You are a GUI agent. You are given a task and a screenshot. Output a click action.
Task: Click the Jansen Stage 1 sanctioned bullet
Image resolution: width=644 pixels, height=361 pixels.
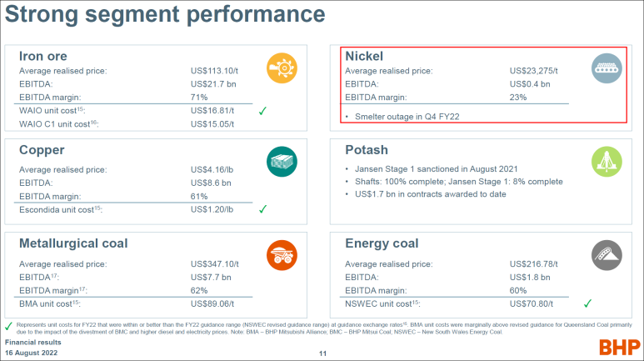click(x=437, y=169)
